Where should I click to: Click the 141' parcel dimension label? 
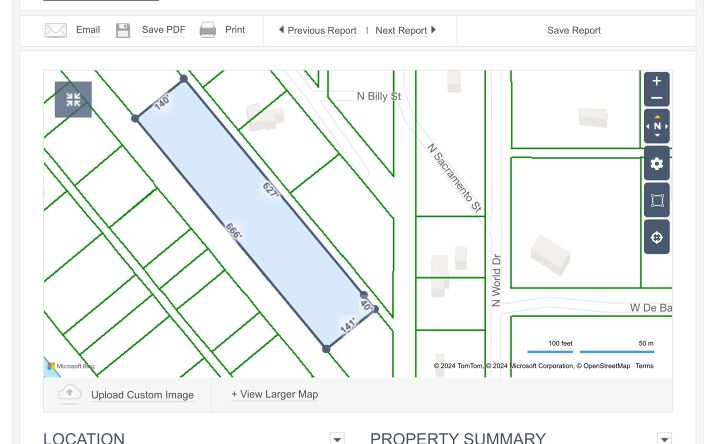click(347, 326)
